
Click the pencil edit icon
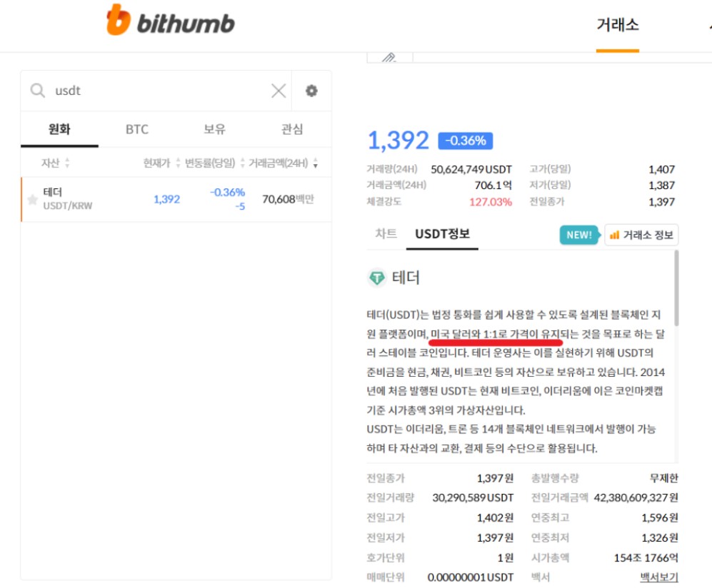pyautogui.click(x=389, y=58)
